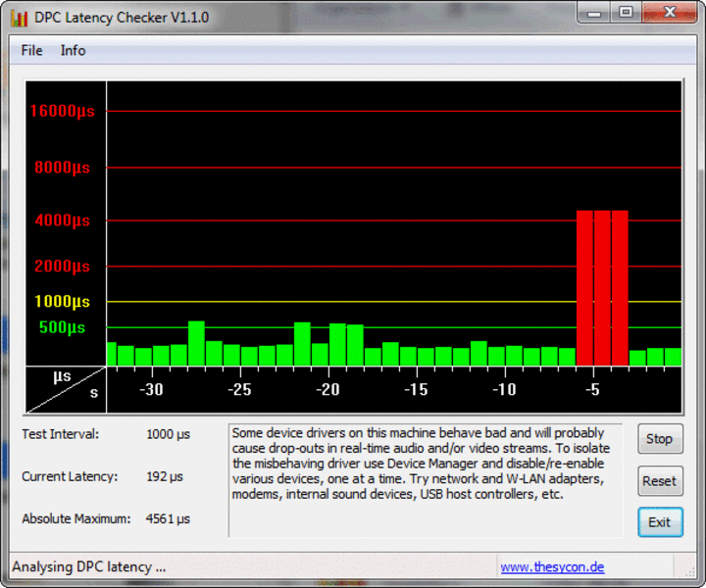Click the green 500µs axis label

tap(62, 327)
